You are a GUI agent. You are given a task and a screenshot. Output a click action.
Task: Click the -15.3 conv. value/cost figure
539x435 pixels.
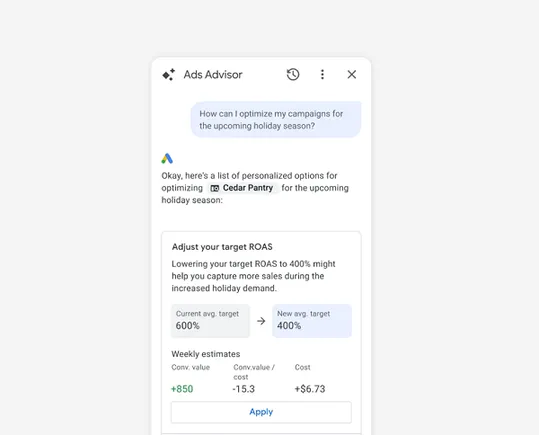(x=244, y=389)
